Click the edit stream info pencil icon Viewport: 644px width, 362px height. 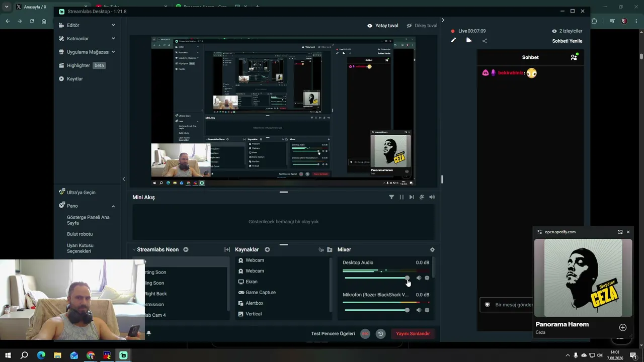point(453,40)
